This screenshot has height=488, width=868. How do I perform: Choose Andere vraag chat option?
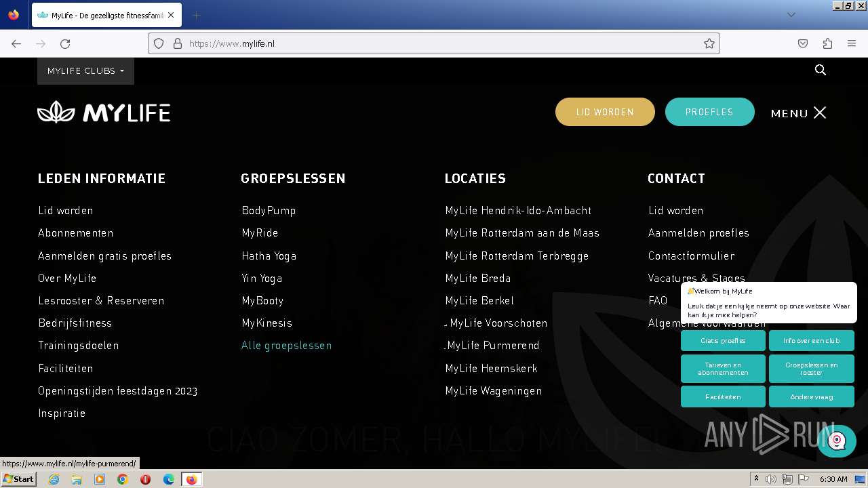(811, 396)
